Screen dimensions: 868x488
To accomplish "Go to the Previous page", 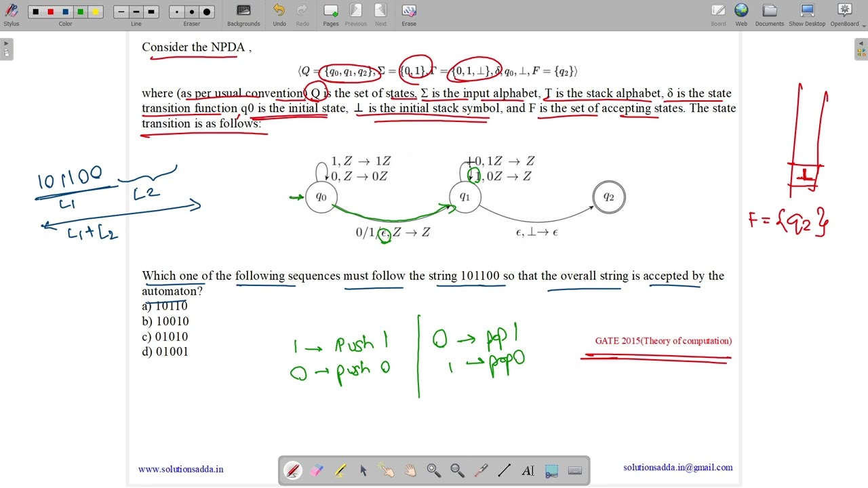I will point(355,15).
